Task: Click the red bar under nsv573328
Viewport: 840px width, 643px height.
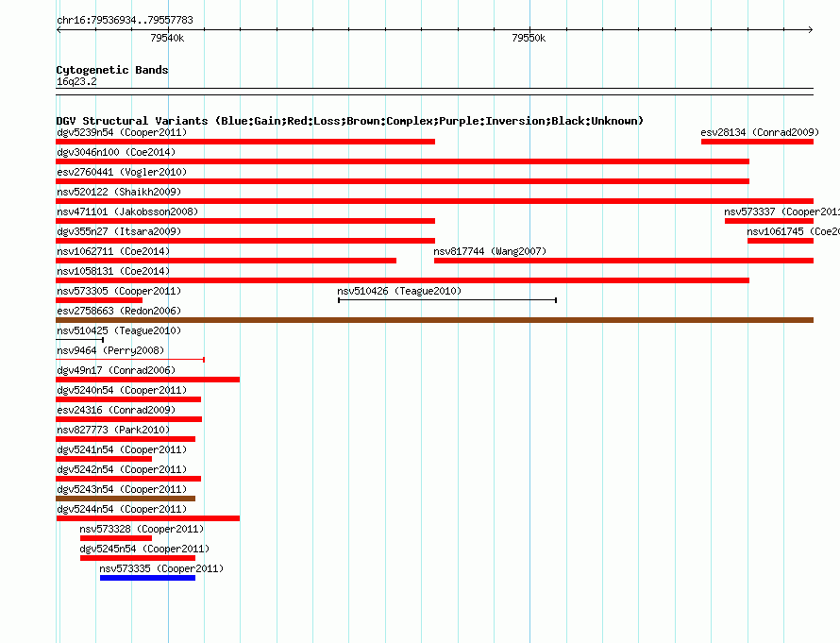Action: coord(116,538)
